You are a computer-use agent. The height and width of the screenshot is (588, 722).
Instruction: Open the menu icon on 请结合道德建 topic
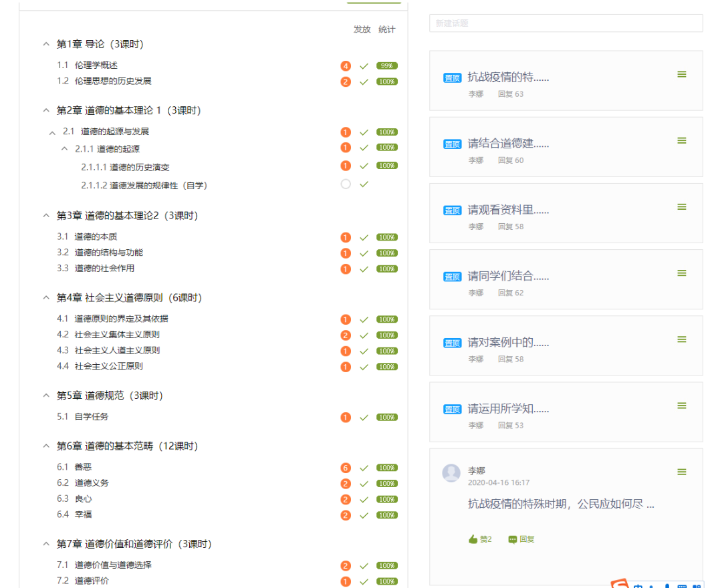(x=681, y=140)
